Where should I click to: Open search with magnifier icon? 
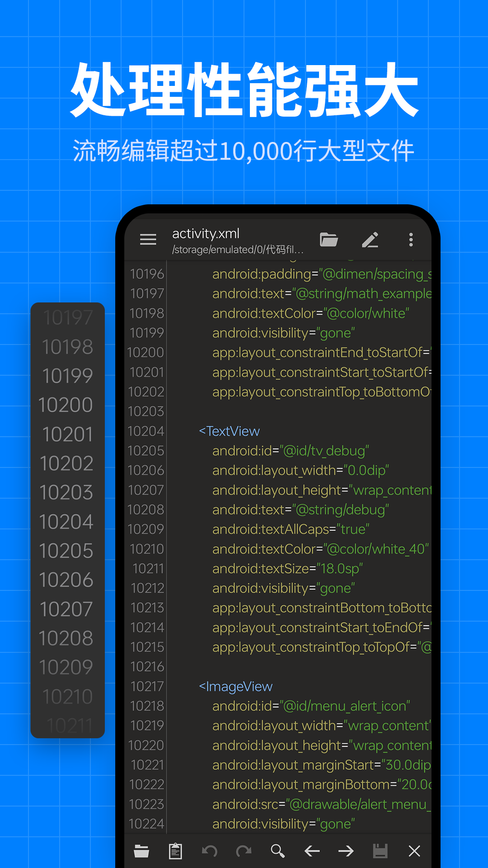pyautogui.click(x=278, y=851)
